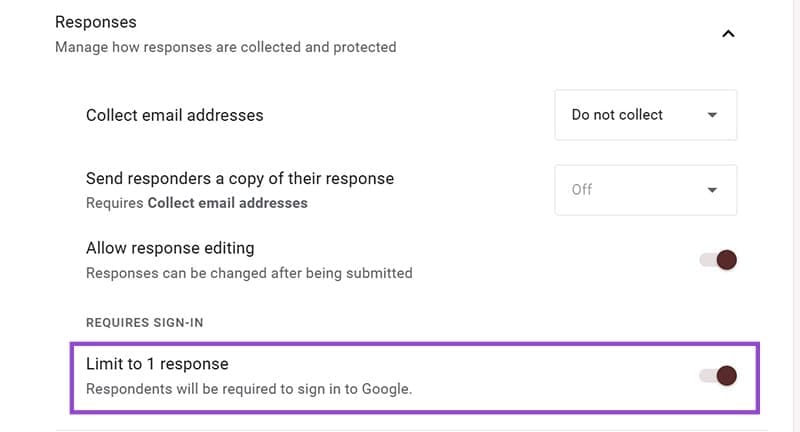Select the "Collect email addresses" label

click(175, 115)
